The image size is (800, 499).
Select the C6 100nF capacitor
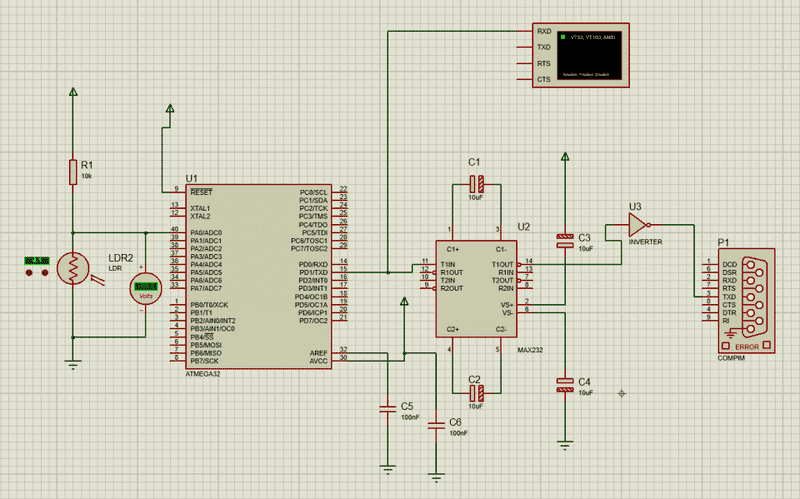(x=436, y=424)
